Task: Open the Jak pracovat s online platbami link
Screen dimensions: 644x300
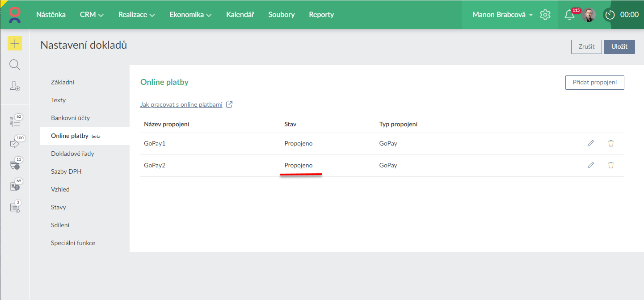Action: point(181,104)
